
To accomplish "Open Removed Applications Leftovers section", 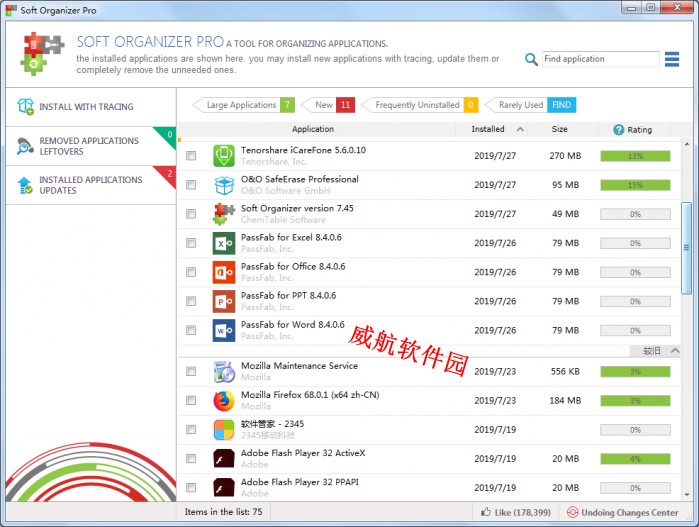I will 89,146.
